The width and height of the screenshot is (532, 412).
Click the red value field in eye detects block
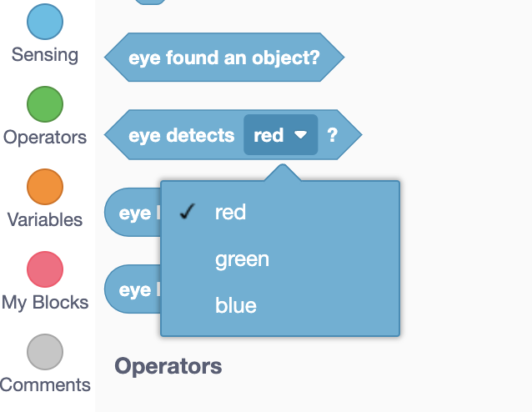click(x=269, y=135)
